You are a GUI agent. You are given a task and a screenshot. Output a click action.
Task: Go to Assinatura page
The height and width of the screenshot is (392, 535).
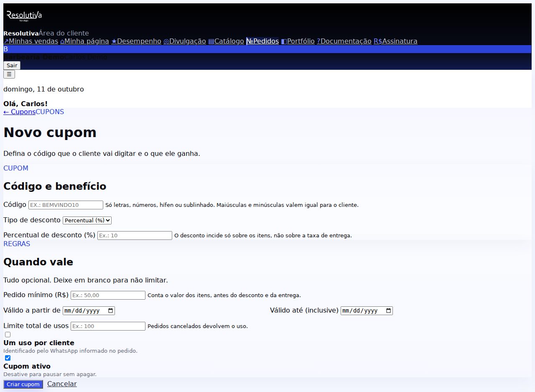(395, 41)
